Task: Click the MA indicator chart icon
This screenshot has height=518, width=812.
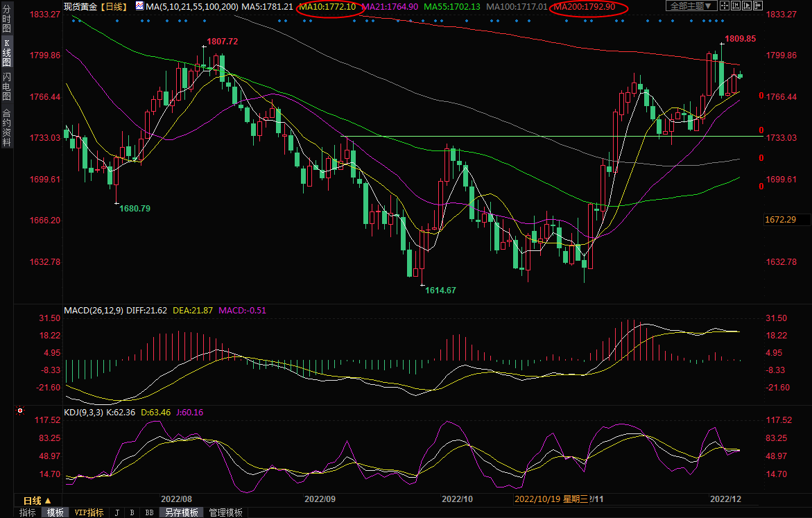Action: (139, 6)
